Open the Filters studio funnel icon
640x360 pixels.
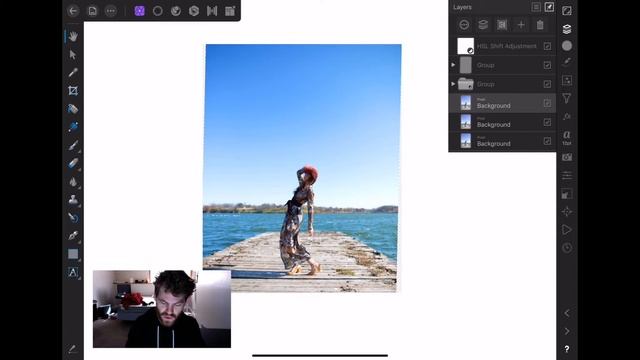[567, 98]
